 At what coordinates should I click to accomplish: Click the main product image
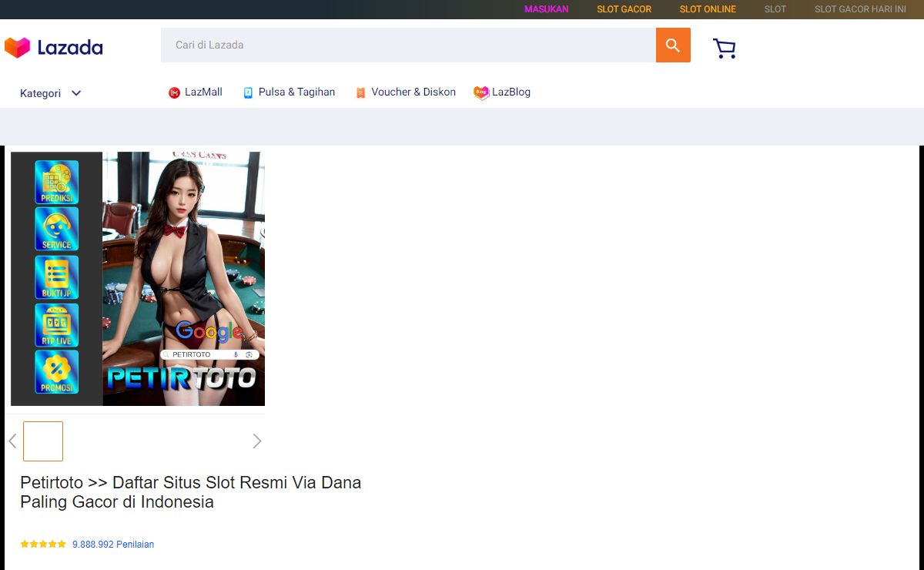tap(138, 279)
